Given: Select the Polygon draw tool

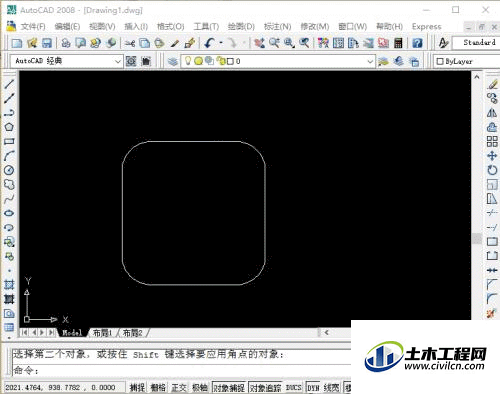Looking at the screenshot, I should (x=9, y=127).
